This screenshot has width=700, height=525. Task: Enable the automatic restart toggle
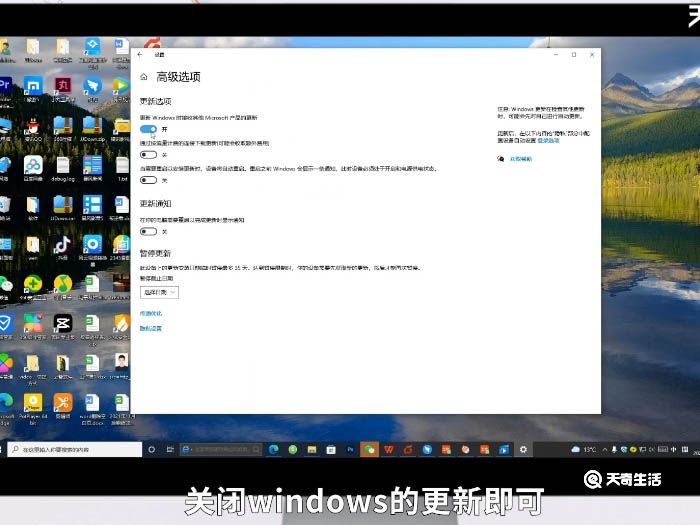(148, 180)
